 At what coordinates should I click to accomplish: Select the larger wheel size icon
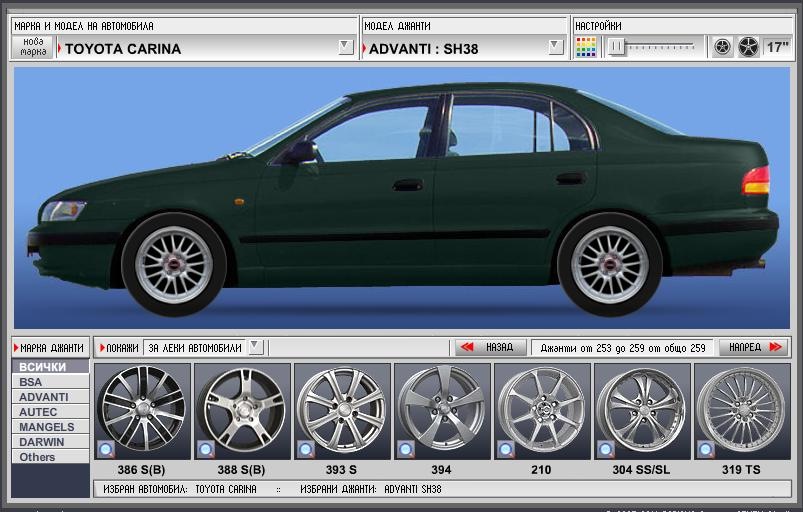pos(748,47)
